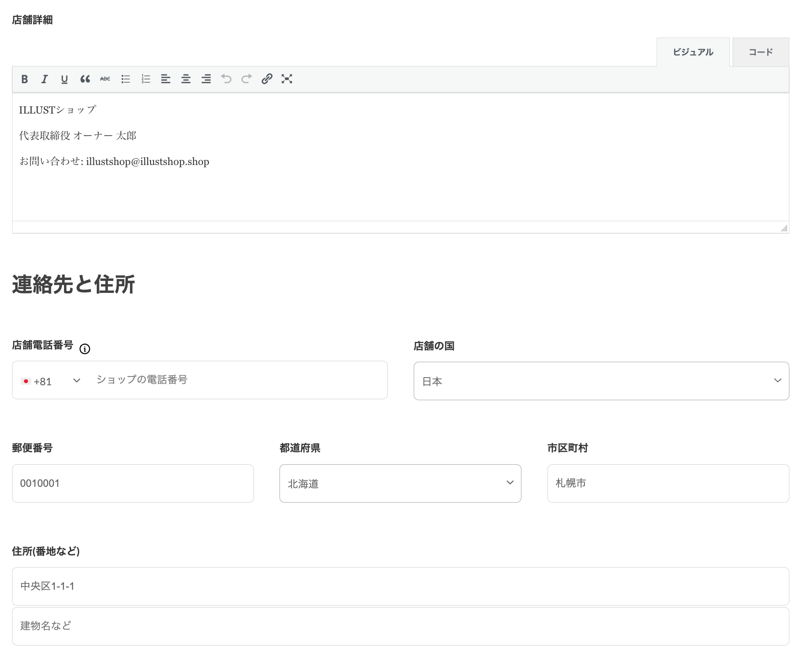
Task: Create a numbered list
Action: [x=146, y=79]
